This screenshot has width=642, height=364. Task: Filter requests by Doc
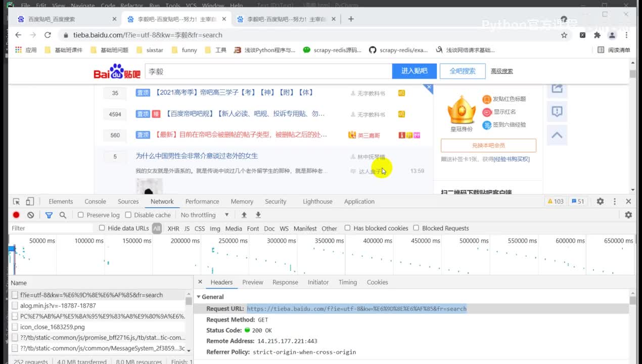(x=269, y=229)
